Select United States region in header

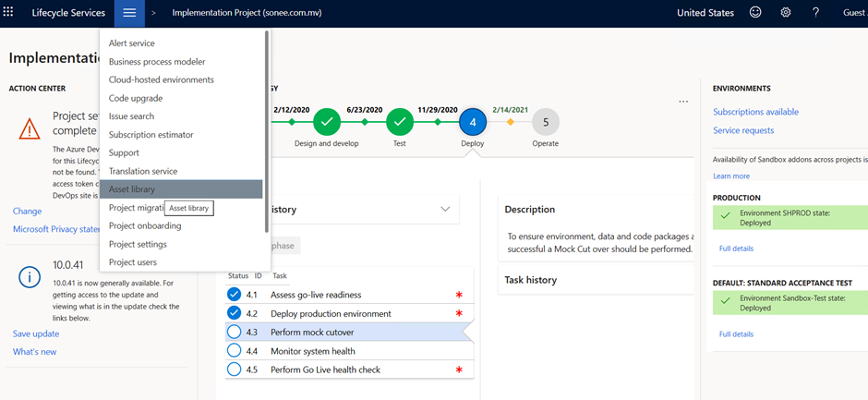coord(705,13)
